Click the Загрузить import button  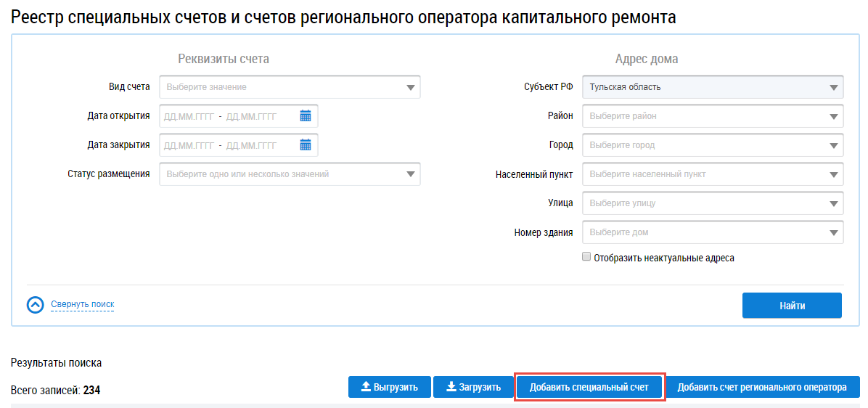(x=472, y=387)
